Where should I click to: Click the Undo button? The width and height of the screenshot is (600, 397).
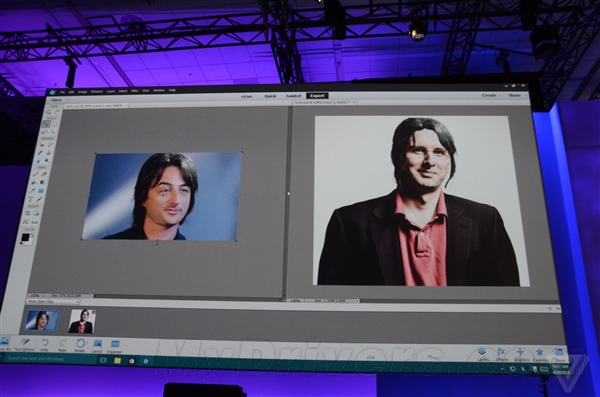(44, 345)
